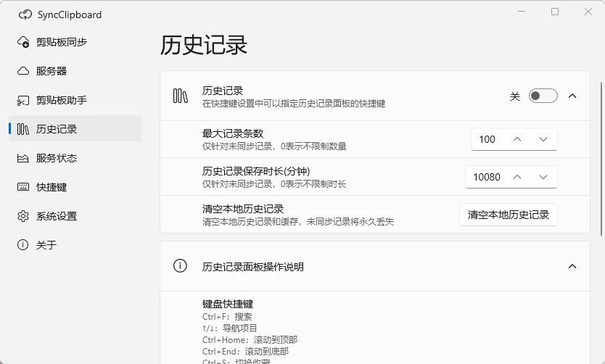Click 仅针对未同步记录，0表示不限制数量 hint
The width and height of the screenshot is (605, 364).
coord(274,146)
